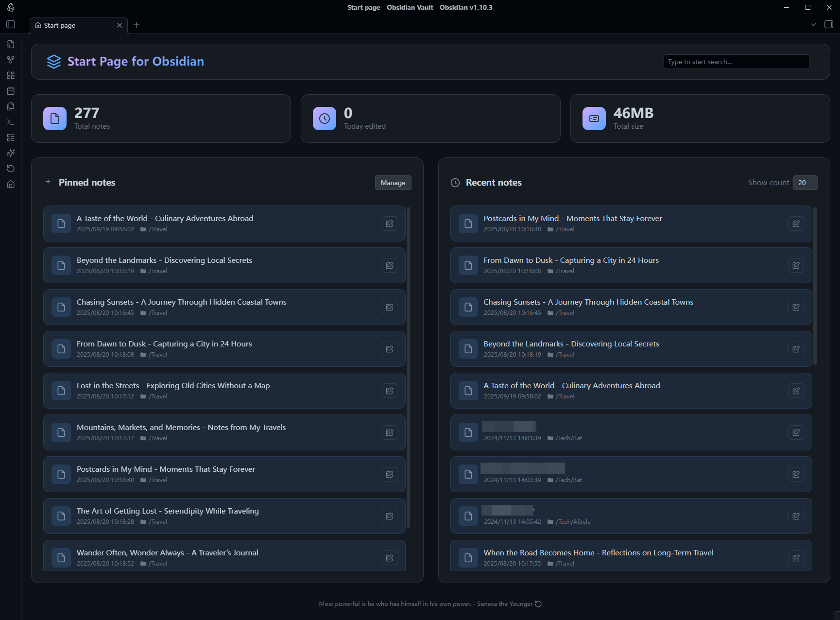Open the tab list dropdown chevron
Screen dimensions: 840x620
[813, 25]
